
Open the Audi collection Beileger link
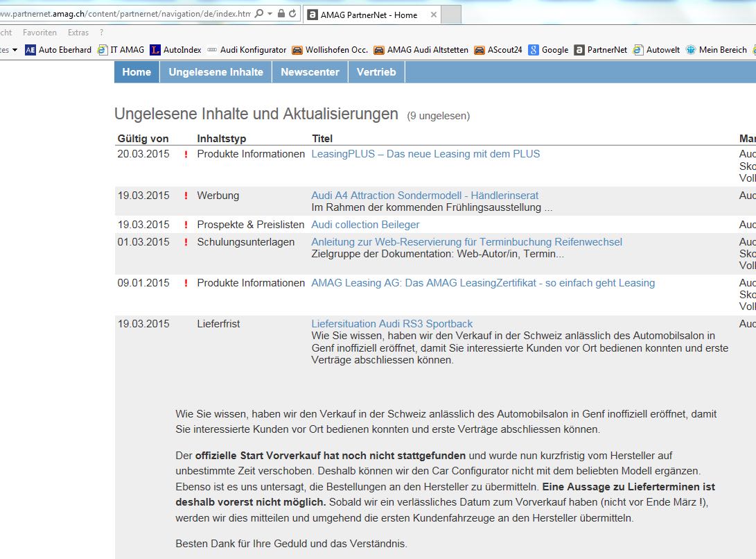click(x=365, y=225)
